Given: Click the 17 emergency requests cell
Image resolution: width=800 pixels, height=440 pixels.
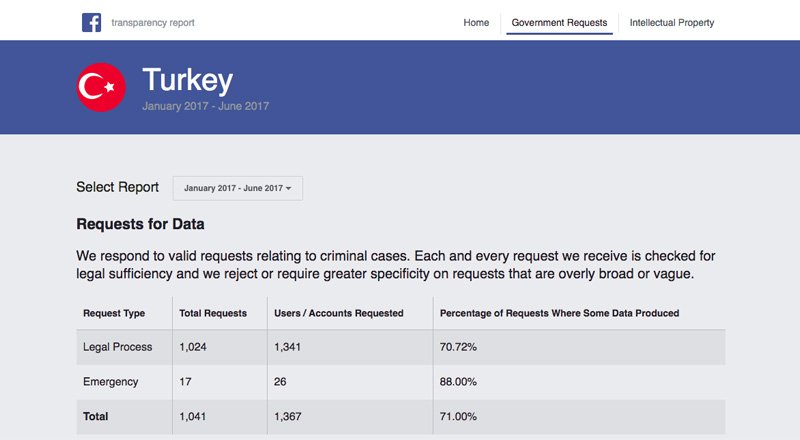Looking at the screenshot, I should (185, 382).
